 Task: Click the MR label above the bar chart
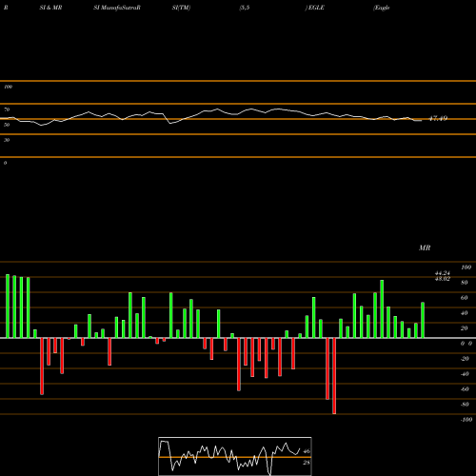[425, 248]
